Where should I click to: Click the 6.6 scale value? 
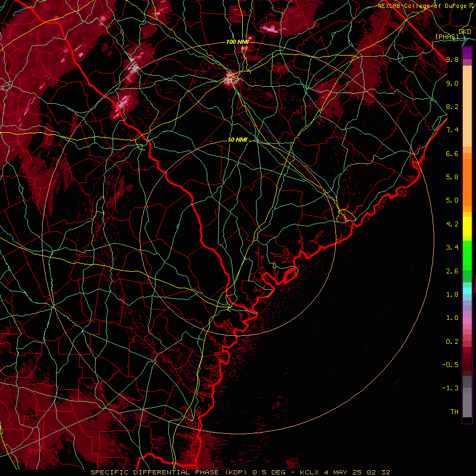pos(452,153)
